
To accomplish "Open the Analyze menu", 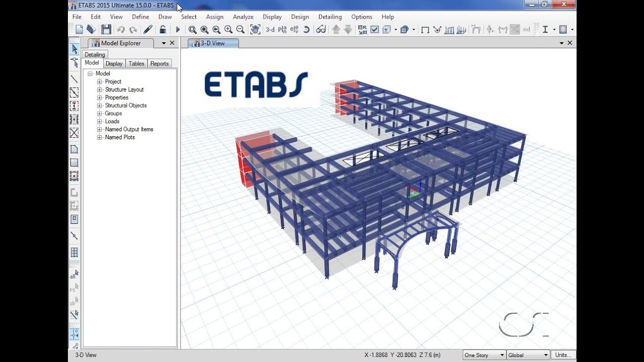I will point(243,17).
